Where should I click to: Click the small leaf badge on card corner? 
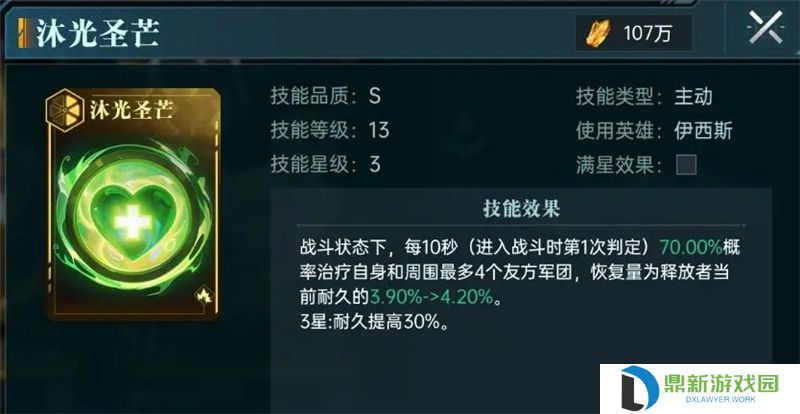pos(204,296)
